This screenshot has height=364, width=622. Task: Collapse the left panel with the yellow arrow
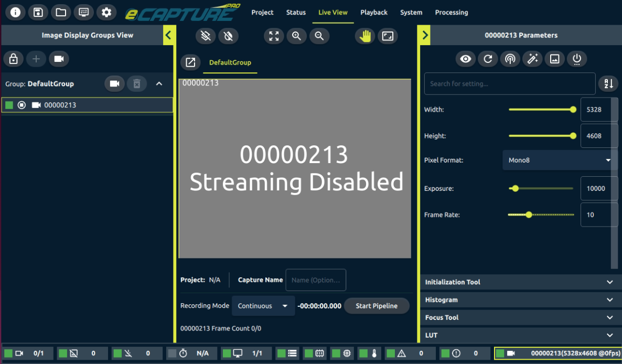[168, 35]
